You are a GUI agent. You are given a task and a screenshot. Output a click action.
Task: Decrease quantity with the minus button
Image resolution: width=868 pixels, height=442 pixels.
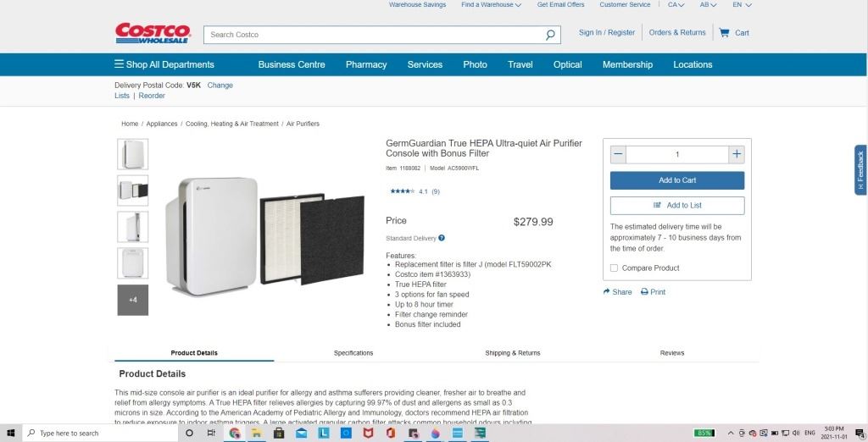point(618,154)
